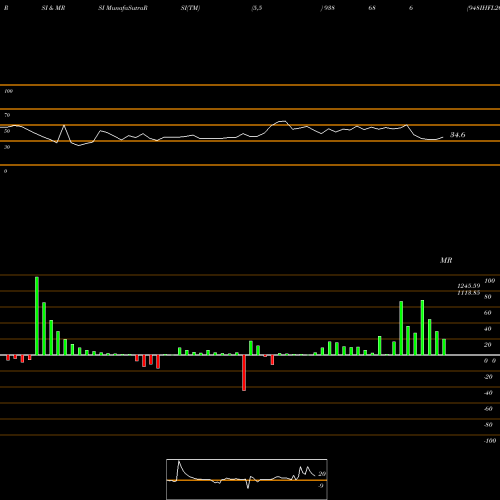Screen dimensions: 500x500
Task: Click the longest red histogram bar
Action: point(244,373)
